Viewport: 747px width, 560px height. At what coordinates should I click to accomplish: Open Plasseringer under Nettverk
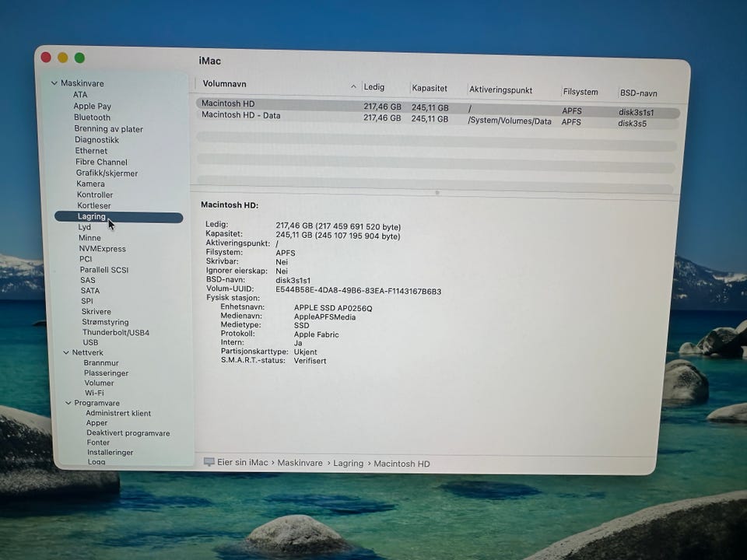(107, 373)
